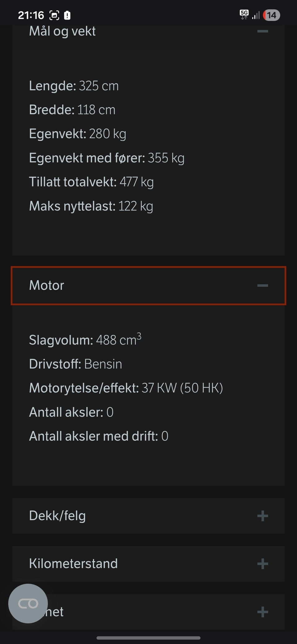This screenshot has height=644, width=297.
Task: Collapse the Motor section minus icon
Action: [x=262, y=285]
